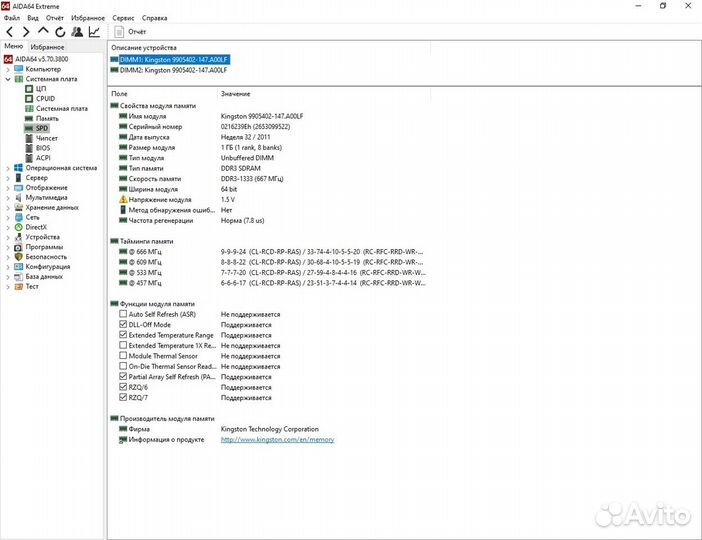Toggle DLL-Off Mode checkbox
The height and width of the screenshot is (540, 702).
(123, 324)
